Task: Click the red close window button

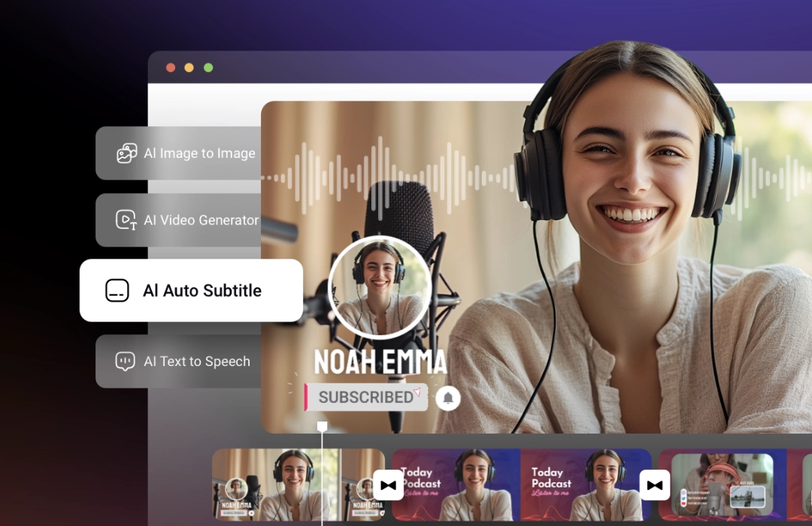Action: (x=171, y=68)
